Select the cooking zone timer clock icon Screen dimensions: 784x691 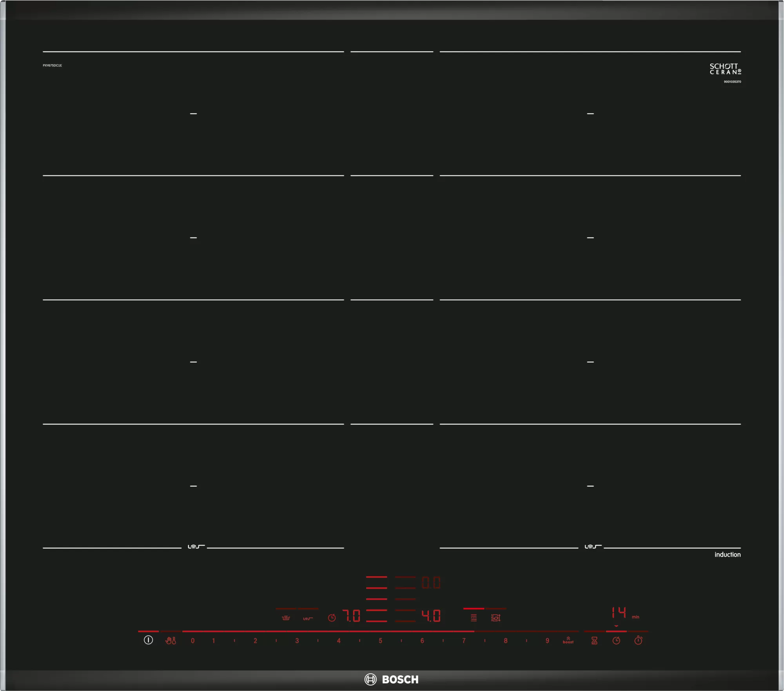pyautogui.click(x=616, y=640)
